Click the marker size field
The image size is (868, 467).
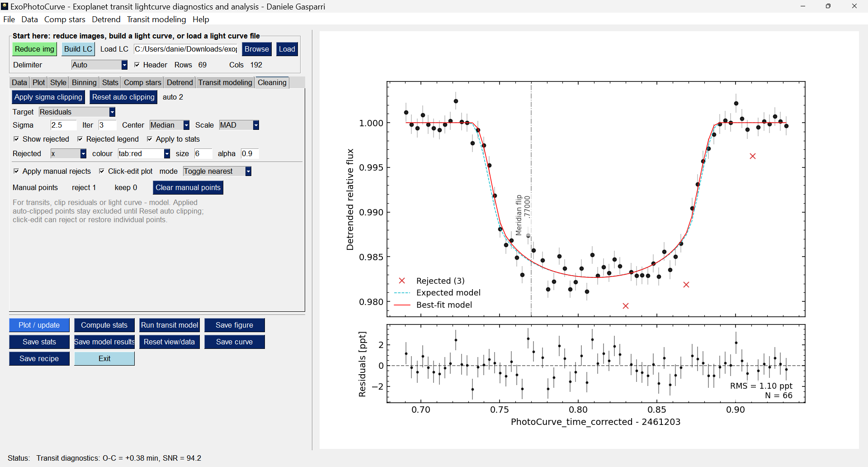coord(203,154)
